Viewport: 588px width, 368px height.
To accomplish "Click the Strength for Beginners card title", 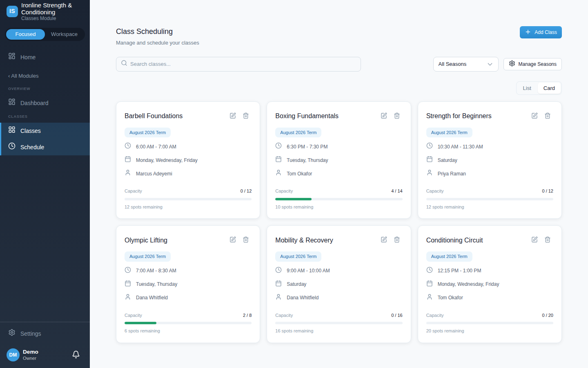I will [x=459, y=116].
